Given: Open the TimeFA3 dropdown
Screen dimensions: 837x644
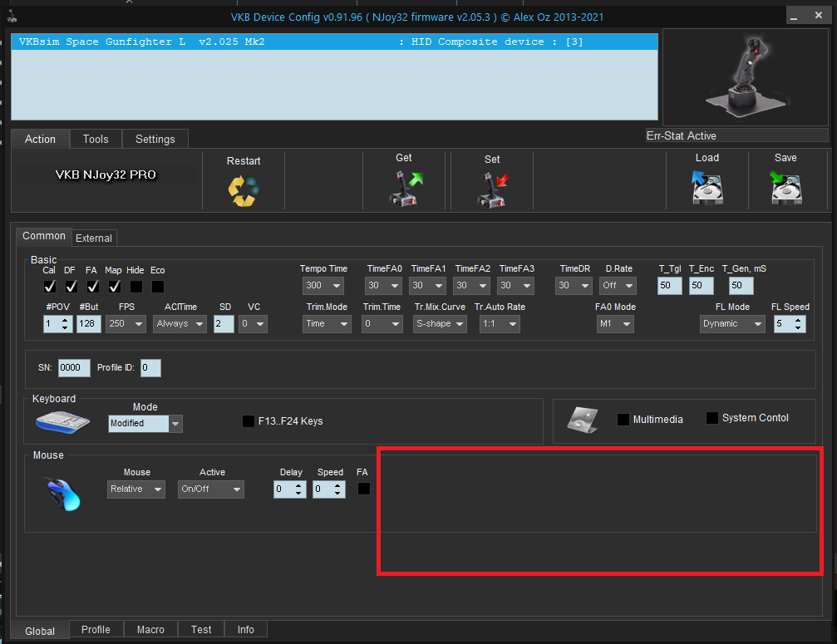Looking at the screenshot, I should 515,286.
